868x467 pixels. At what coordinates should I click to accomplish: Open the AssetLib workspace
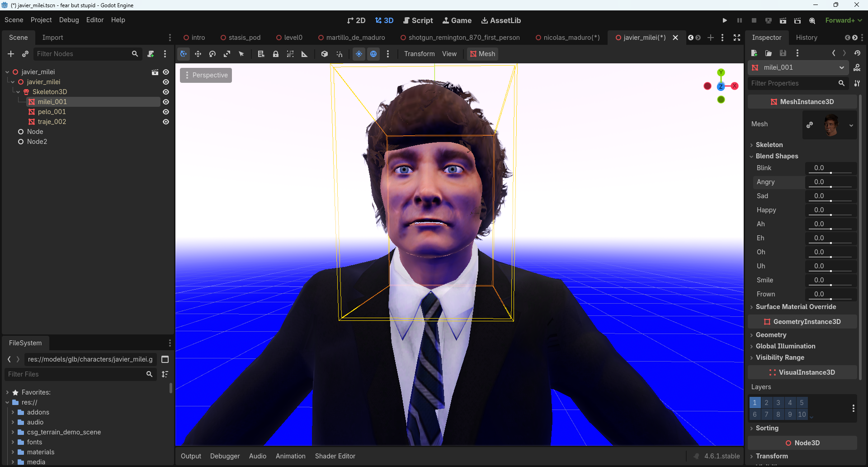(501, 20)
